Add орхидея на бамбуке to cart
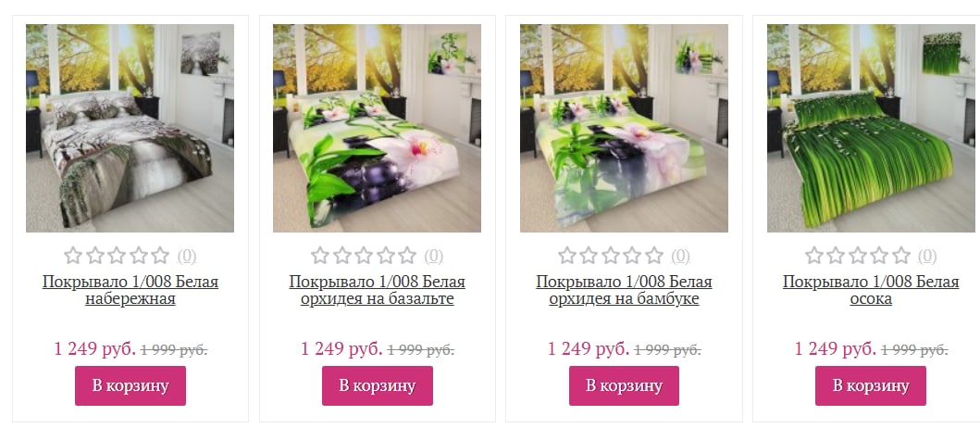The height and width of the screenshot is (428, 980). click(624, 385)
